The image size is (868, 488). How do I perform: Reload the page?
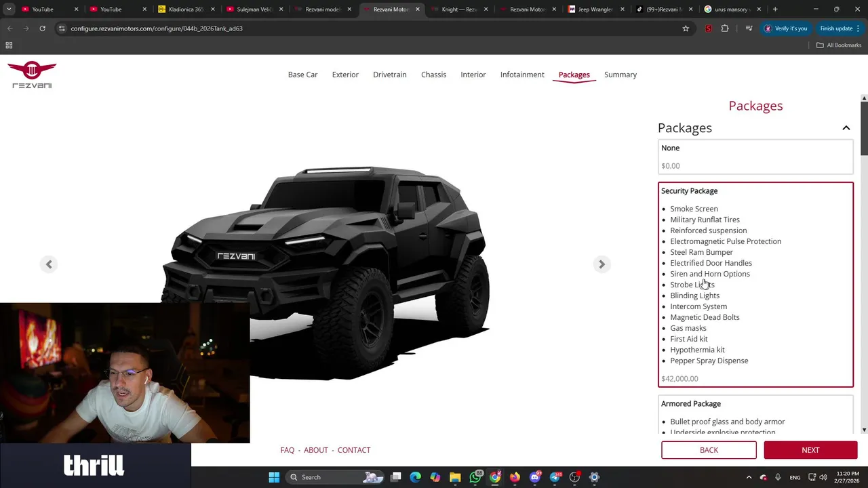[x=42, y=28]
